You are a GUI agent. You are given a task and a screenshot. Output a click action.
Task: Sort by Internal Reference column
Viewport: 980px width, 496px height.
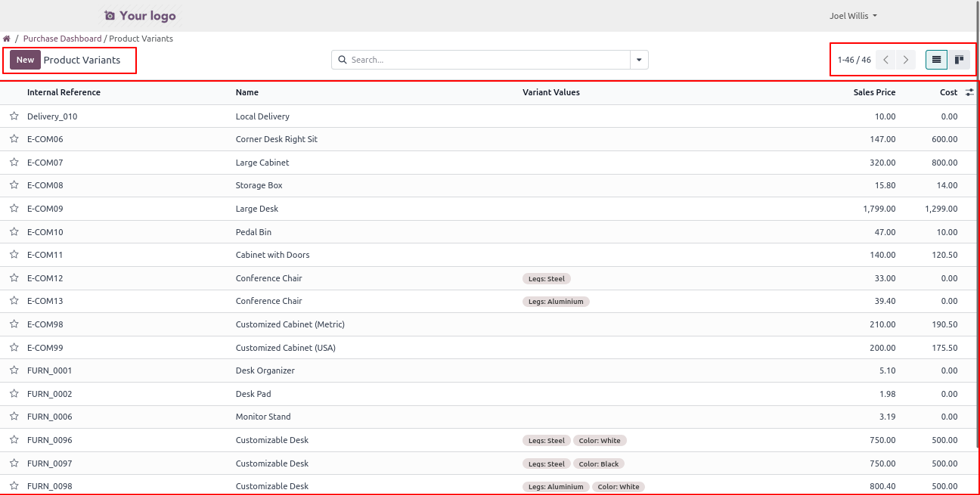click(64, 92)
